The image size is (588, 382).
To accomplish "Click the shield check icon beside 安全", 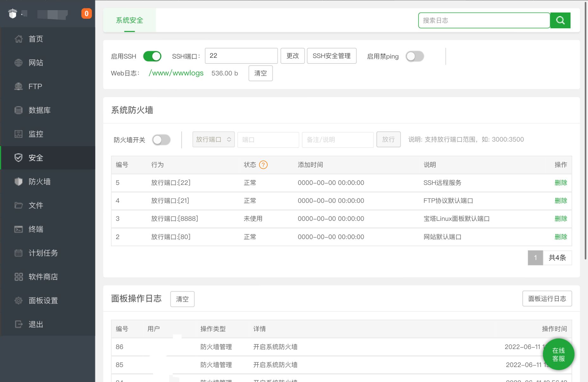I will click(19, 157).
